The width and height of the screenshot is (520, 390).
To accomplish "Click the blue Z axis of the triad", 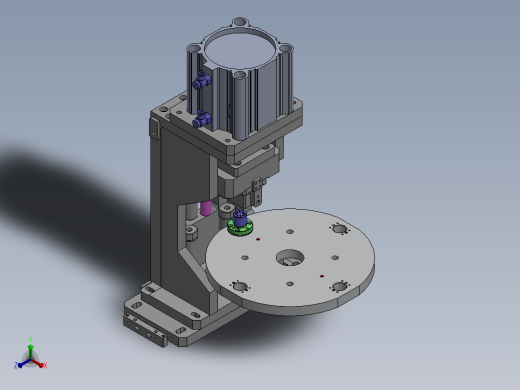I will 23,364.
